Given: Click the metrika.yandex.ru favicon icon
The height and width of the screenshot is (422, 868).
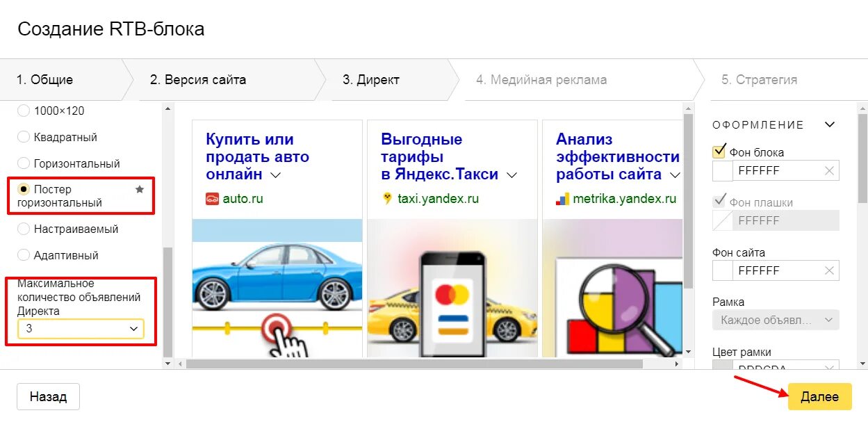Looking at the screenshot, I should (x=562, y=199).
